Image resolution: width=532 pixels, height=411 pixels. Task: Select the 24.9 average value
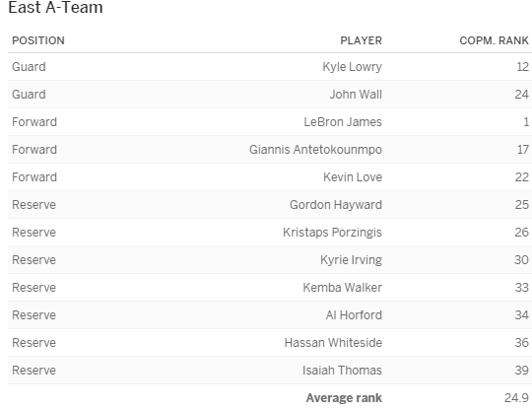(x=516, y=398)
